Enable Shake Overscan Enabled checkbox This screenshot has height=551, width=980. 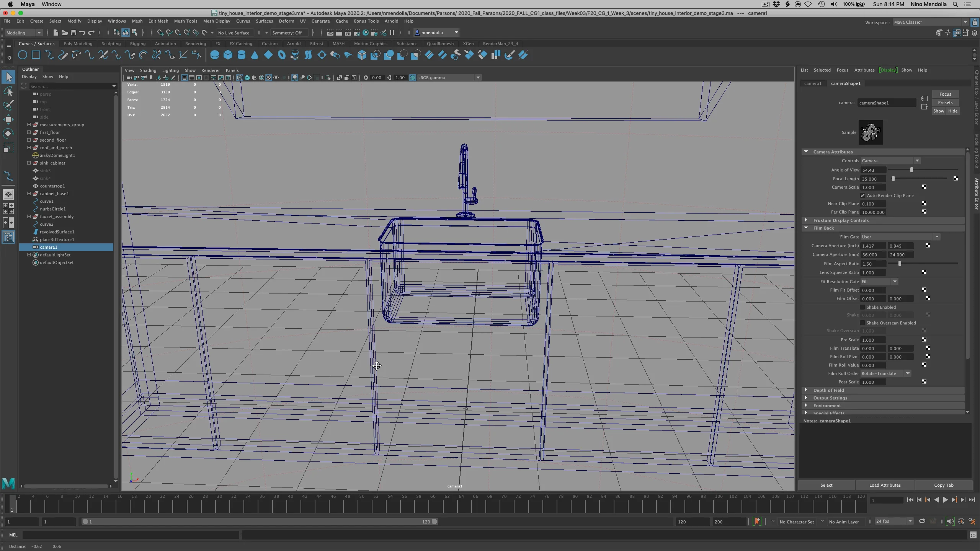click(x=862, y=323)
